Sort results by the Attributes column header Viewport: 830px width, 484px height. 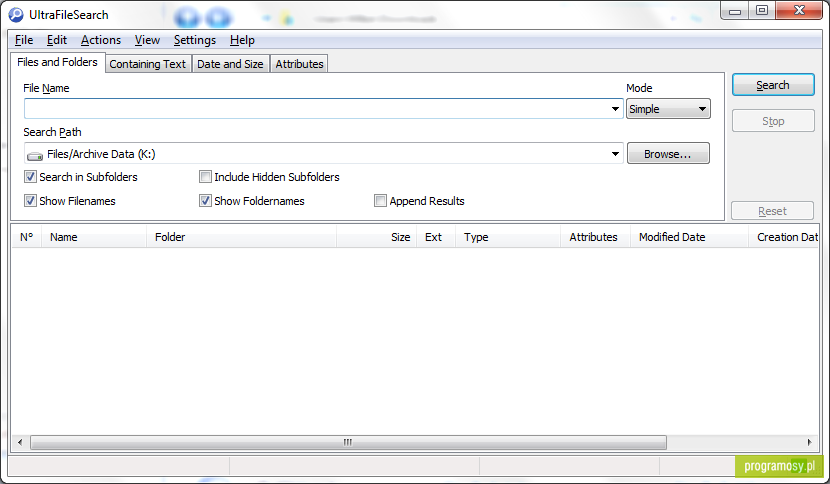[x=595, y=237]
